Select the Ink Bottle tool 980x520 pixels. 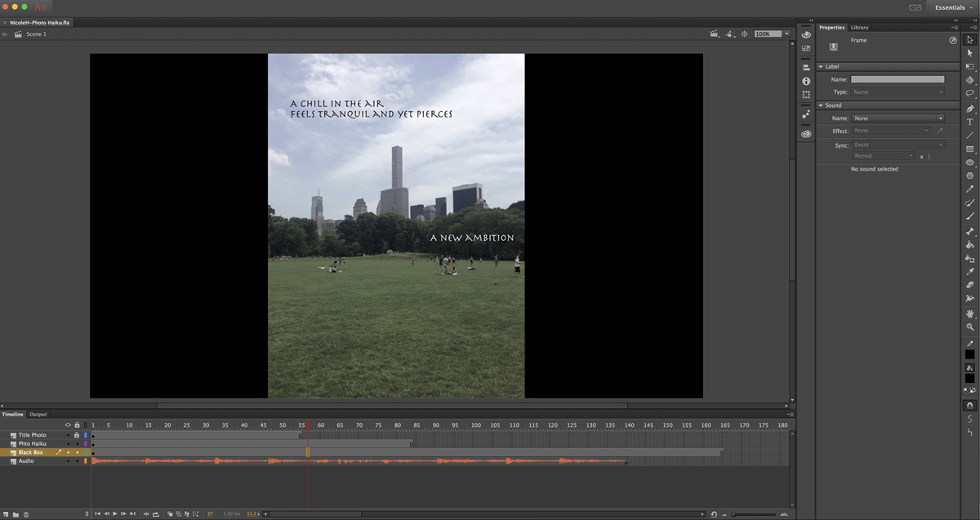(x=969, y=259)
